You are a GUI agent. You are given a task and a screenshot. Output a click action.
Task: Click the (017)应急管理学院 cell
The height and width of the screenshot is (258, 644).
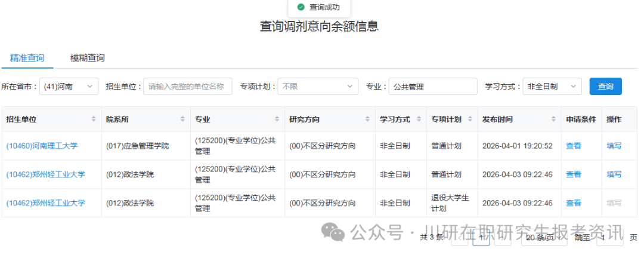146,146
